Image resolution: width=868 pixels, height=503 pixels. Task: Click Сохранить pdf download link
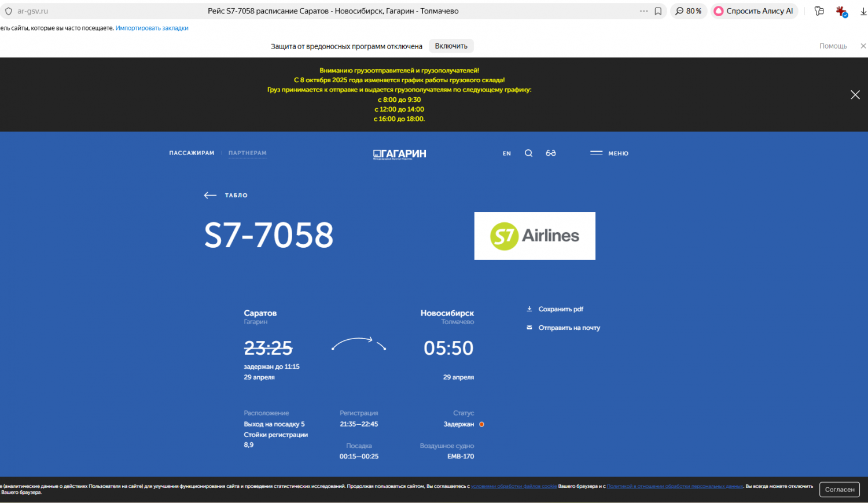pos(560,309)
